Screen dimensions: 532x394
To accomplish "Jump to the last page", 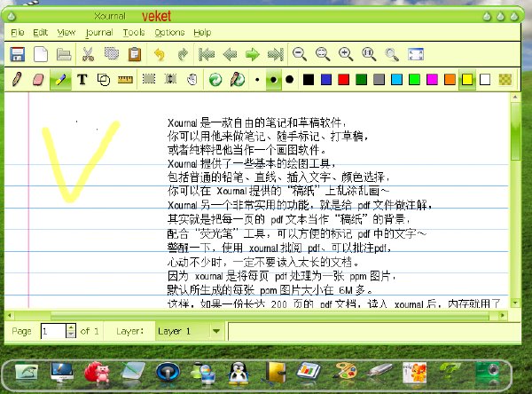I will 276,54.
